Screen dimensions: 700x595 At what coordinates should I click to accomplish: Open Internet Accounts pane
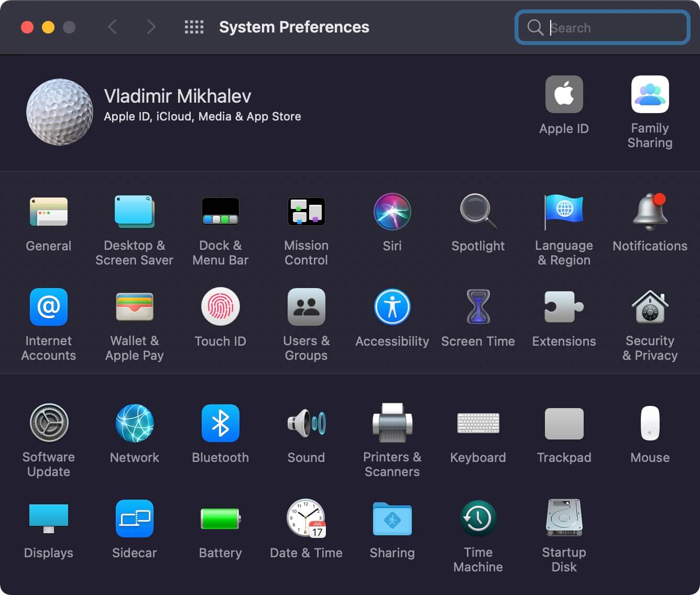[x=49, y=307]
